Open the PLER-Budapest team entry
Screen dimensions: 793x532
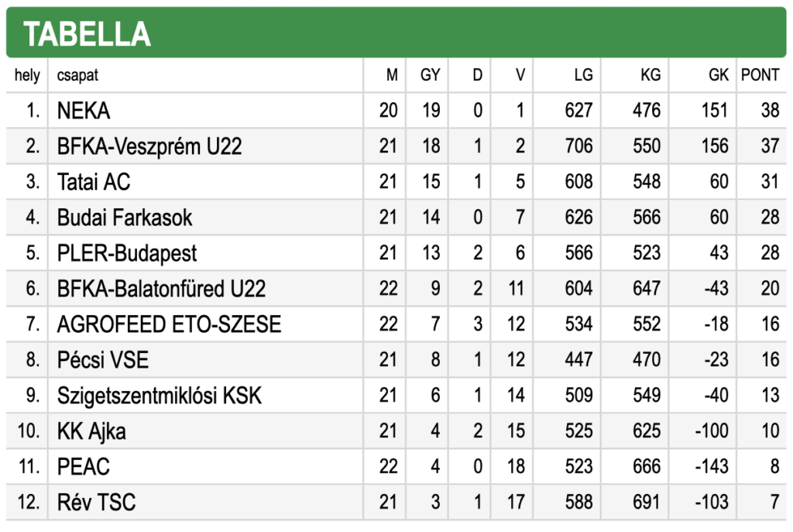click(127, 253)
